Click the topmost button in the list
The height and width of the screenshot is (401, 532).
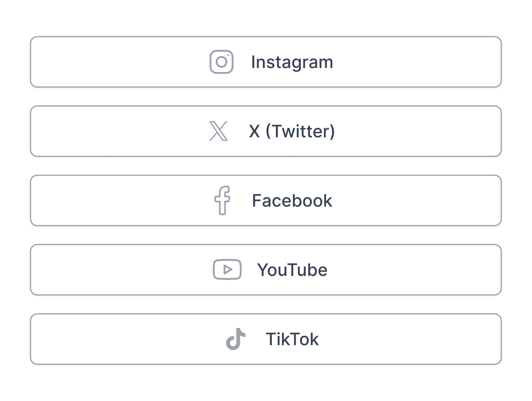tap(265, 62)
